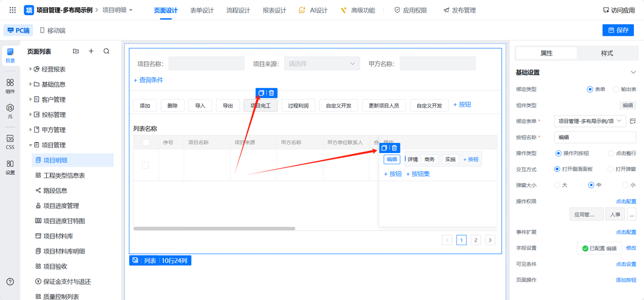Switch to the 表单设计 tab
The image size is (644, 300).
[202, 11]
